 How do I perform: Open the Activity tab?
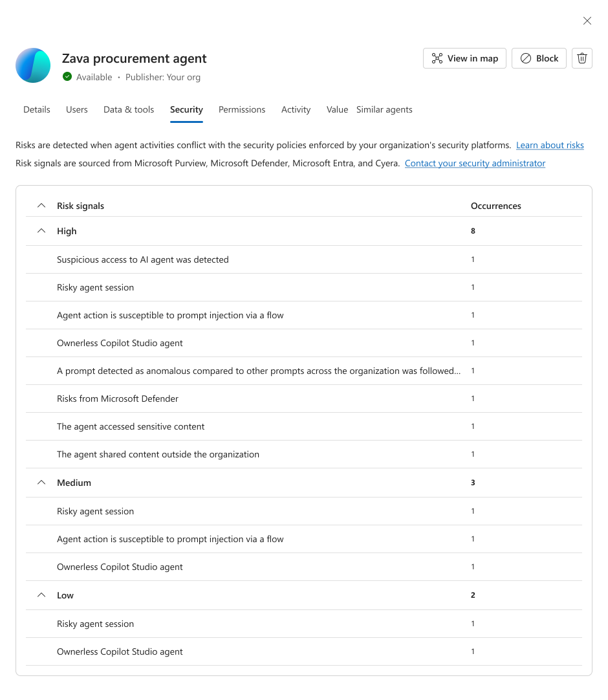296,110
